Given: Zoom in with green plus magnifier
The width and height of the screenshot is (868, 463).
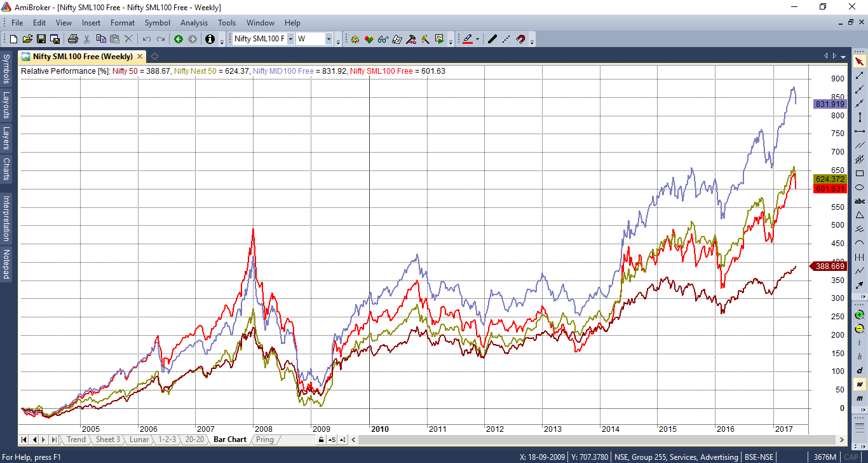Looking at the screenshot, I should (860, 315).
